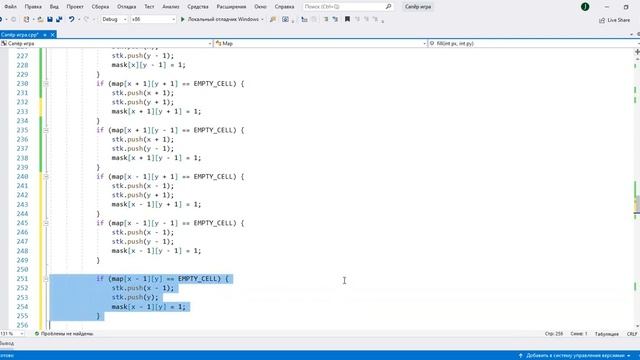The height and width of the screenshot is (360, 640).
Task: Click the Redo arrow icon
Action: (x=86, y=19)
